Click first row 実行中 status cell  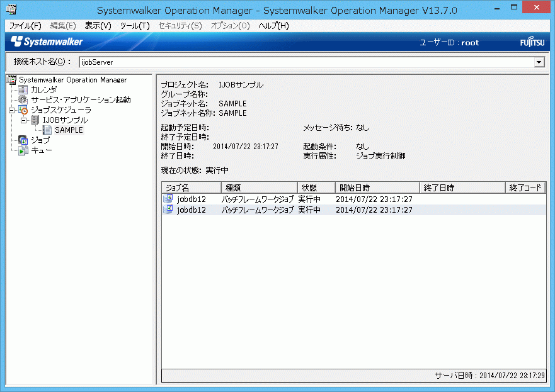pyautogui.click(x=309, y=199)
